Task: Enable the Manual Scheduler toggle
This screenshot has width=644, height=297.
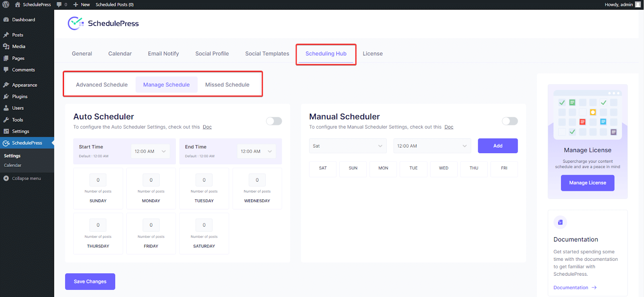Action: click(510, 121)
